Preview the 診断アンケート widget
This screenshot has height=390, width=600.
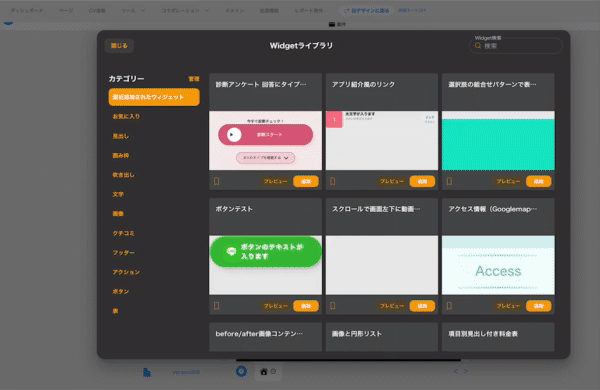tap(276, 181)
